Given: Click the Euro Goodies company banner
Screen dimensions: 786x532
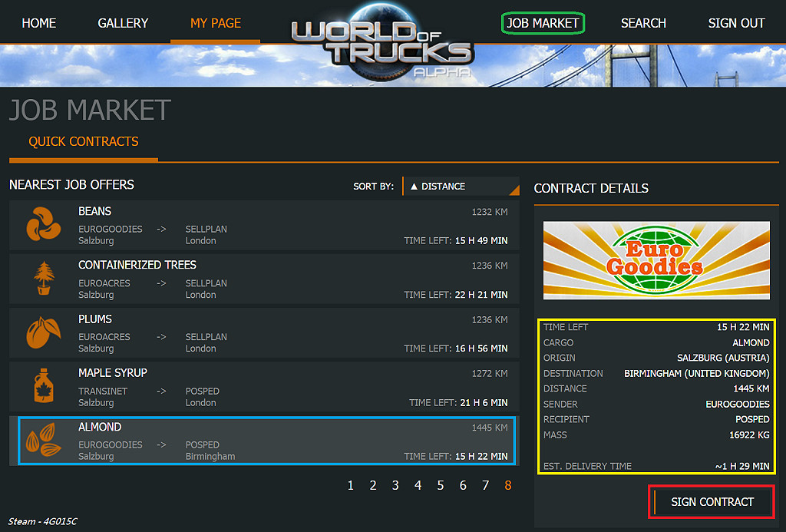Looking at the screenshot, I should [x=656, y=260].
